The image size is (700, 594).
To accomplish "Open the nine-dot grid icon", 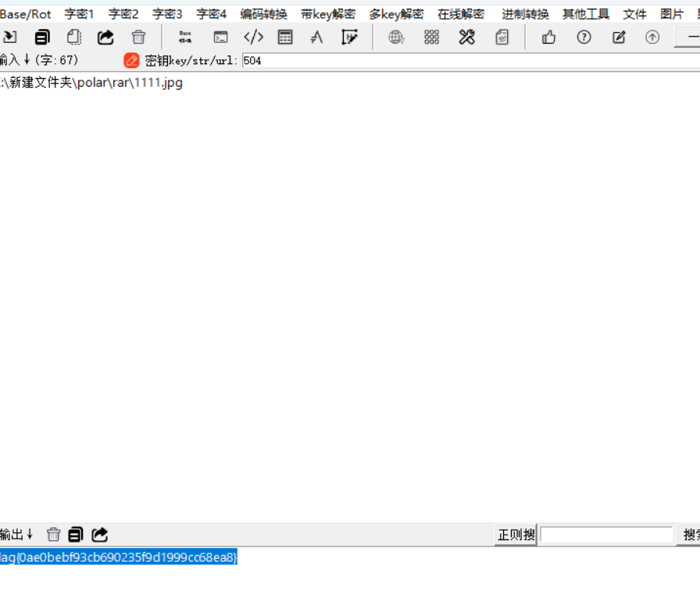I will point(431,37).
